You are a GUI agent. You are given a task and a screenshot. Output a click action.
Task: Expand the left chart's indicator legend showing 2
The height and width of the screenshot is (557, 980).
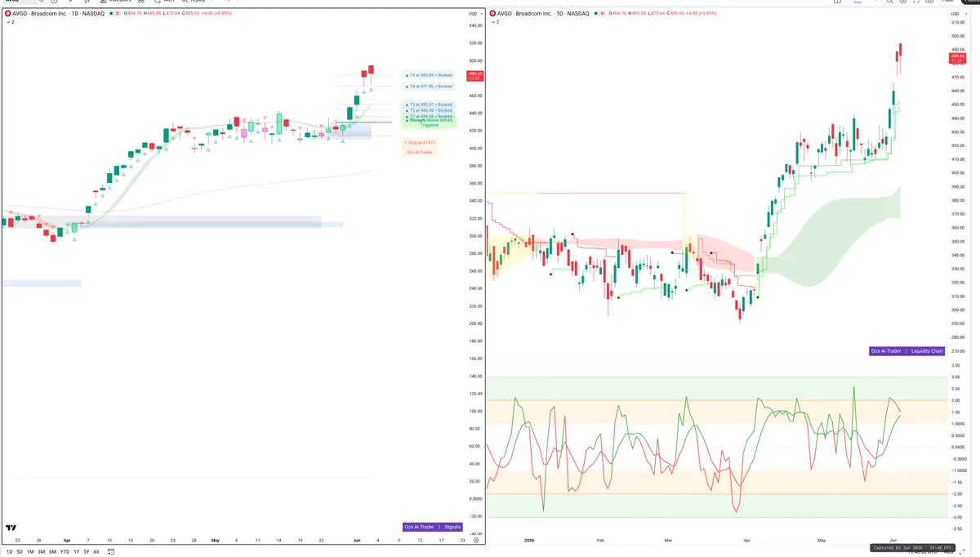coord(11,22)
